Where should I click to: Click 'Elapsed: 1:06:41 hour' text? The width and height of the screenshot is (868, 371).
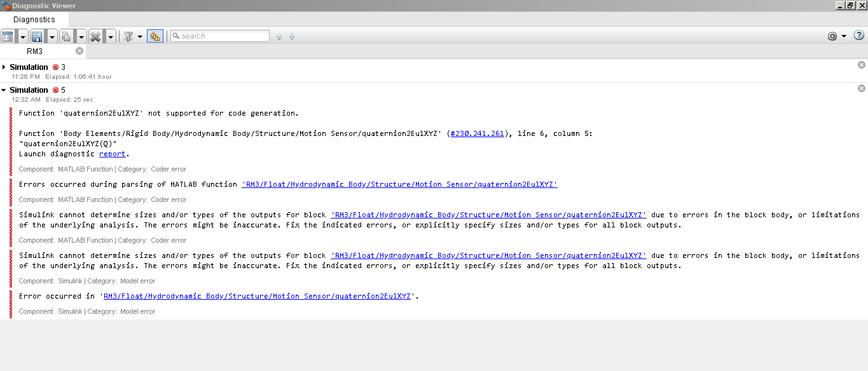pyautogui.click(x=78, y=76)
